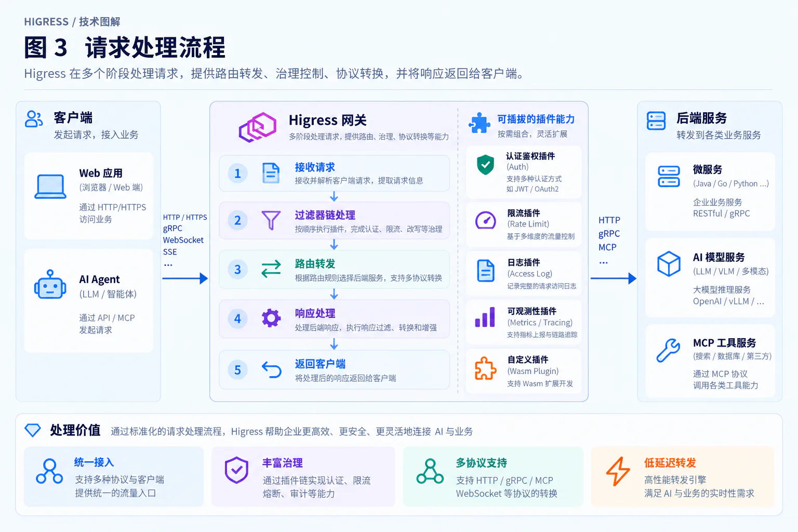Click the gauge icon for 限流插件
798x532 pixels.
pyautogui.click(x=486, y=220)
